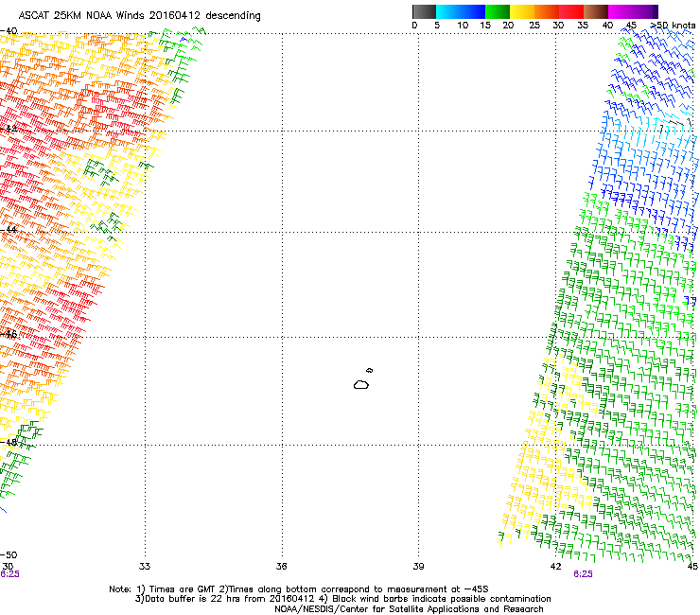Click the legend label '25'

pyautogui.click(x=534, y=26)
